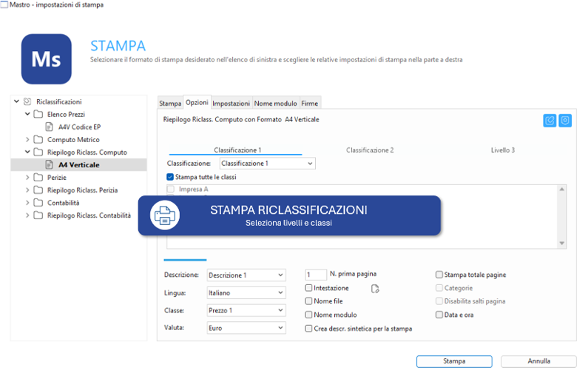This screenshot has width=588, height=379.
Task: Collapse the Riepilogo Riclass. Computo node
Action: 27,152
